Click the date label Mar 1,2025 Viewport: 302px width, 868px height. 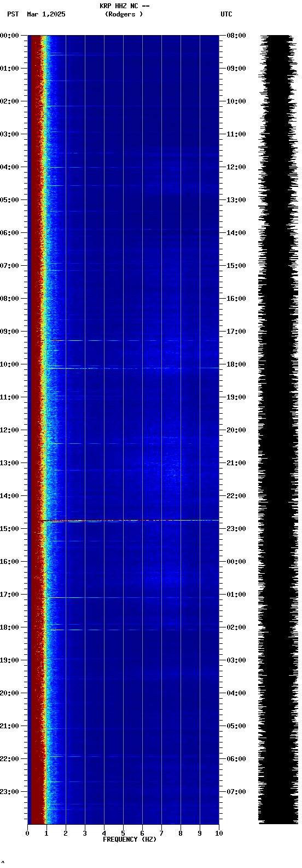coord(46,14)
